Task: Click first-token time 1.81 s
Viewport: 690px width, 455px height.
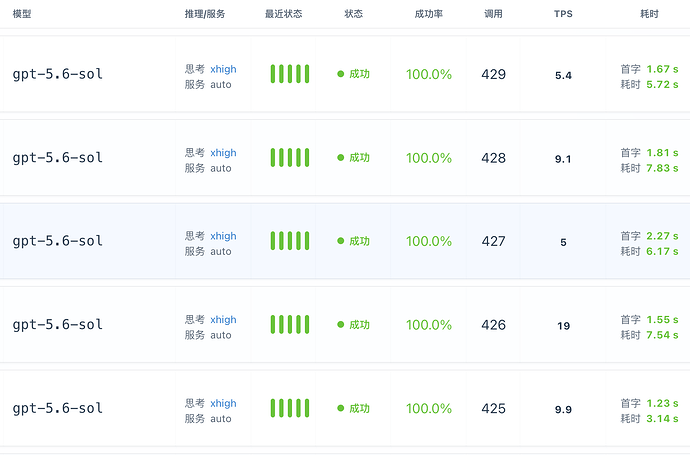Action: pyautogui.click(x=662, y=153)
